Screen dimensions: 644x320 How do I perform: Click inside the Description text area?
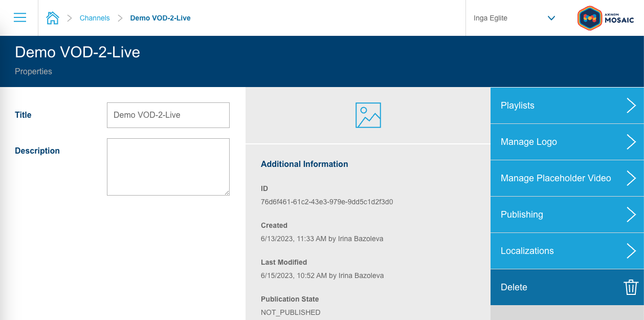[168, 166]
